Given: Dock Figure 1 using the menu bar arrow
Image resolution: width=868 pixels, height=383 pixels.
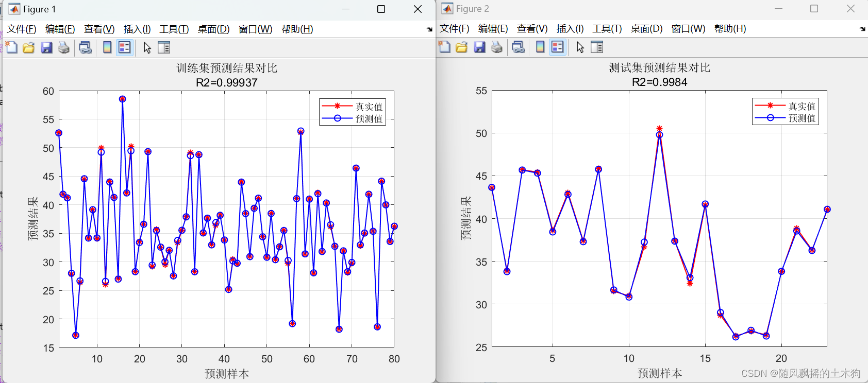Looking at the screenshot, I should (x=430, y=29).
